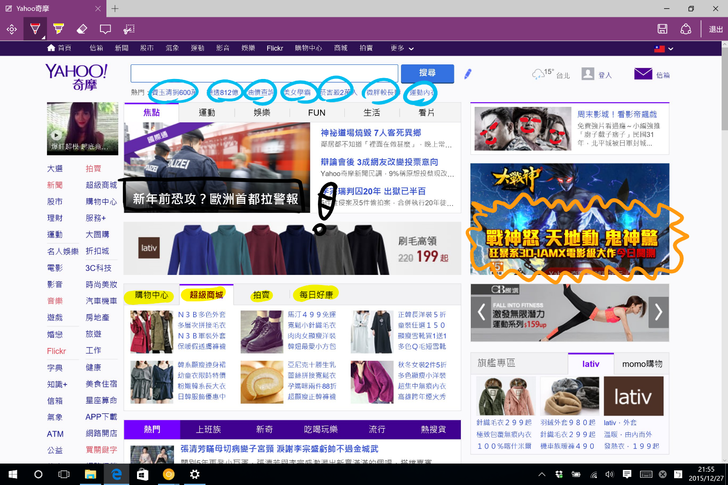Select the Eraser tool

click(82, 29)
